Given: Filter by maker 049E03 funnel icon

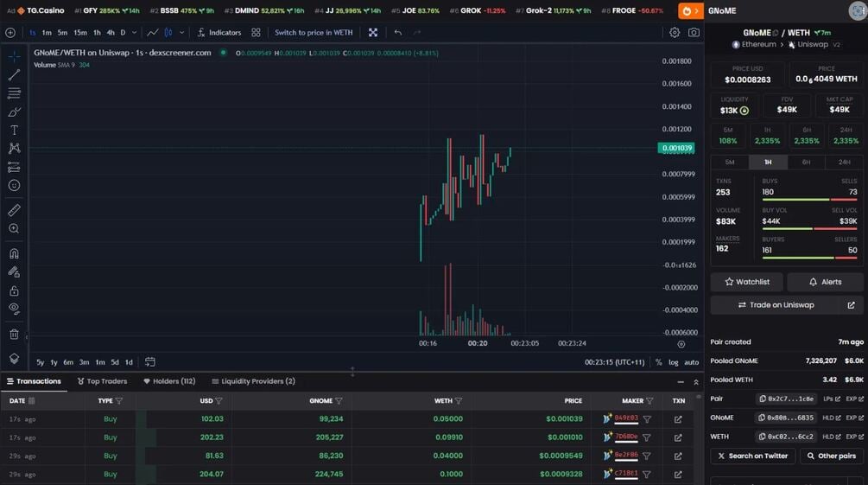Looking at the screenshot, I should pyautogui.click(x=647, y=419).
